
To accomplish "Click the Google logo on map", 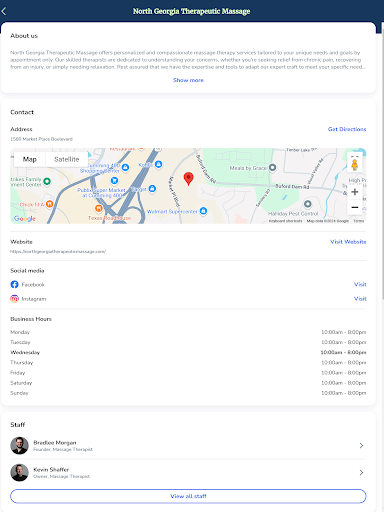I will tap(25, 219).
